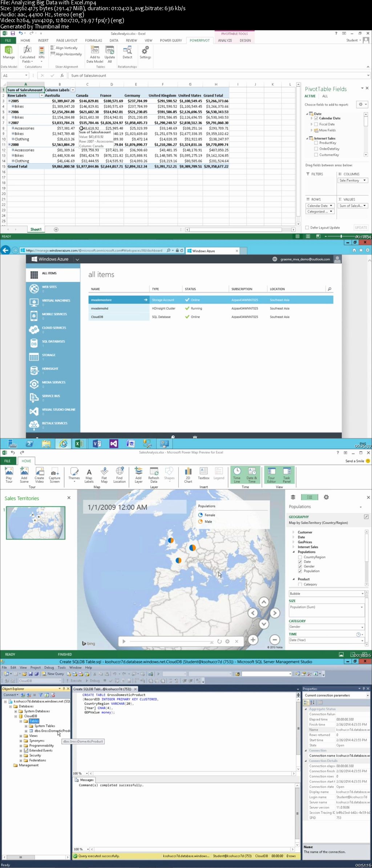This screenshot has height=868, width=372.
Task: Click Create Video in Power Map
Action: click(x=39, y=475)
